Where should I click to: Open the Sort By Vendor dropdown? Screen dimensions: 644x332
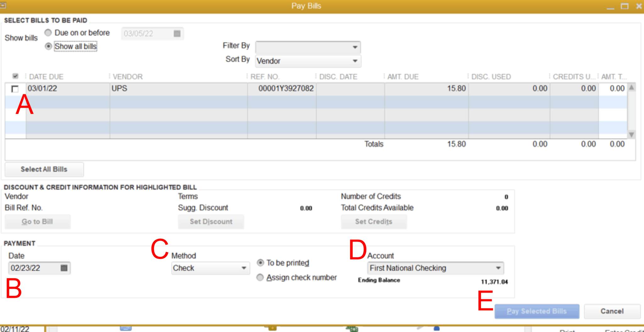pos(355,61)
